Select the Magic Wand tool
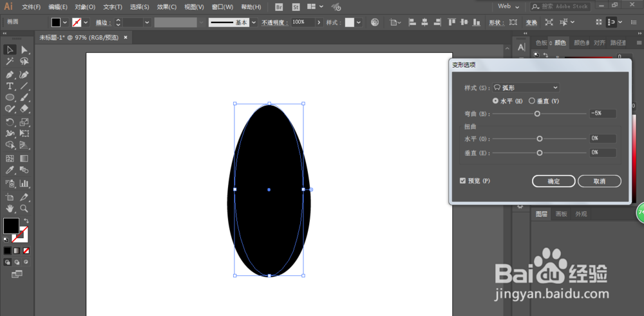 click(x=10, y=62)
